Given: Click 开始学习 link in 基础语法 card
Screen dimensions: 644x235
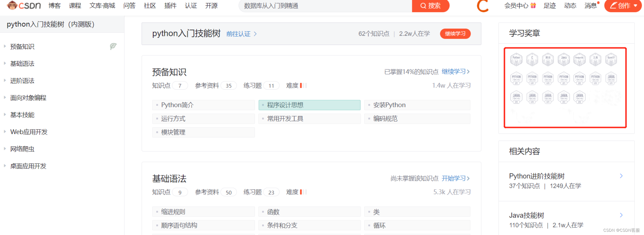Looking at the screenshot, I should (456, 178).
